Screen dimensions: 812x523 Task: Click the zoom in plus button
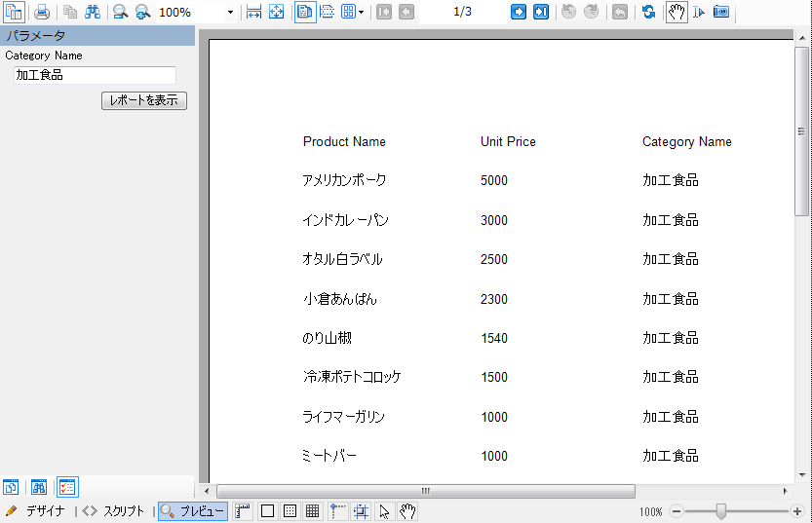click(x=797, y=511)
